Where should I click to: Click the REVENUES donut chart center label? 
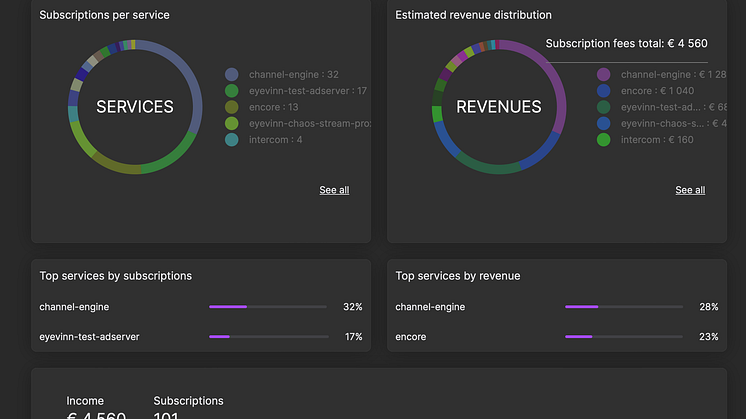pos(499,107)
